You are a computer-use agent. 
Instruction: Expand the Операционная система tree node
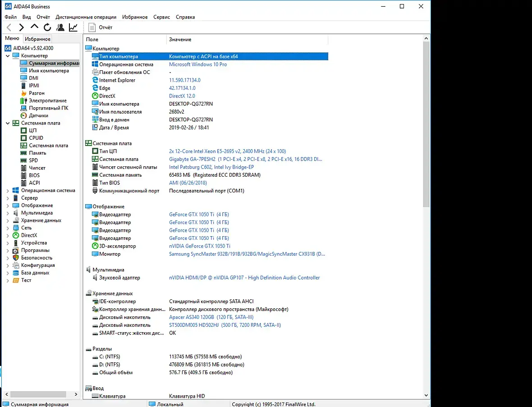coord(8,191)
